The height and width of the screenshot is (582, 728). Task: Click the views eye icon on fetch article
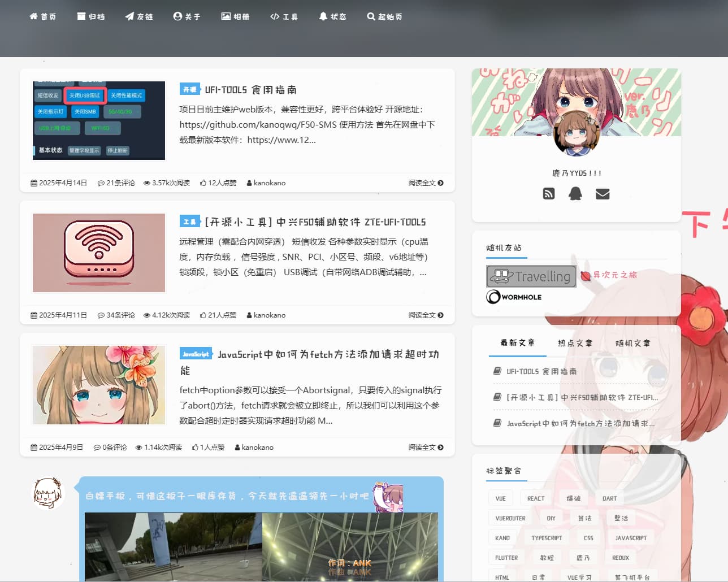(138, 447)
